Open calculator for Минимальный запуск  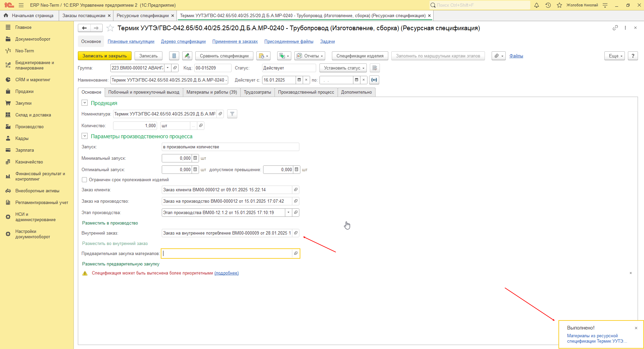point(195,158)
